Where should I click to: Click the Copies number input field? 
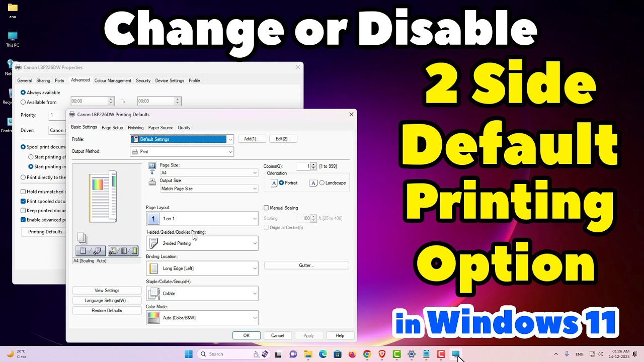[303, 166]
